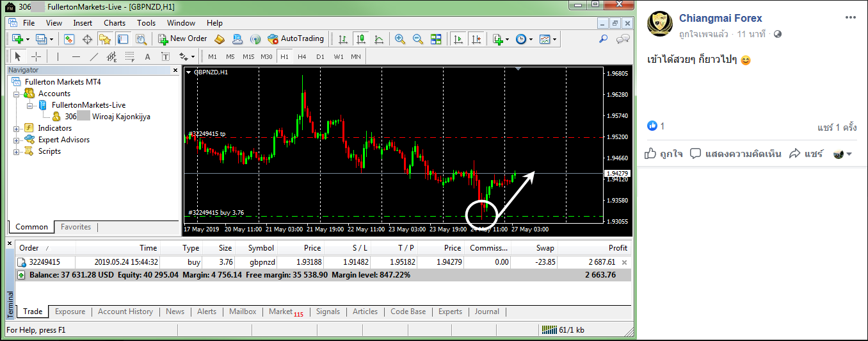This screenshot has height=341, width=868.
Task: Click the New Order button
Action: pos(182,39)
